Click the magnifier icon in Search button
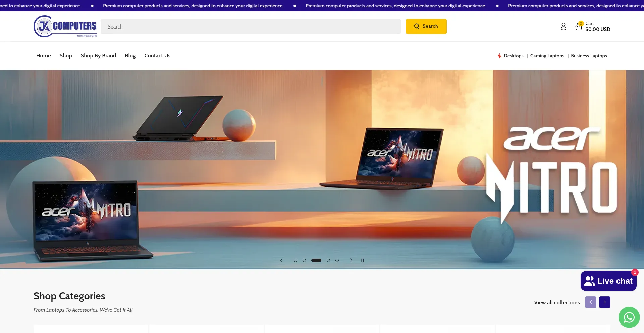The height and width of the screenshot is (333, 644). tap(417, 26)
